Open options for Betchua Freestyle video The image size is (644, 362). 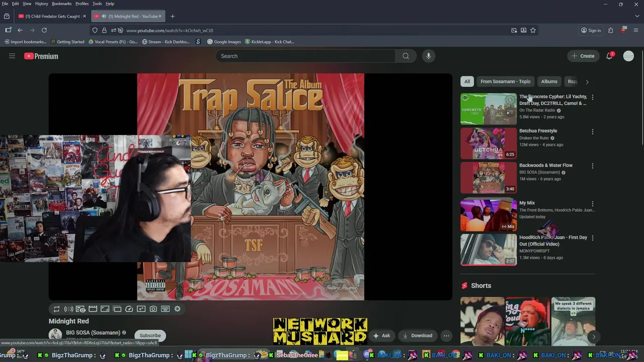(593, 132)
